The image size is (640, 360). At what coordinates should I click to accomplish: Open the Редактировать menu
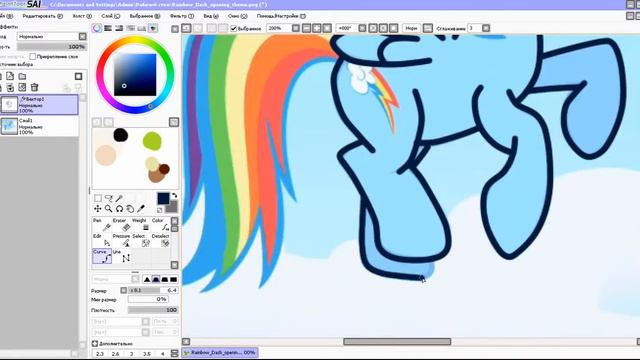click(x=42, y=16)
